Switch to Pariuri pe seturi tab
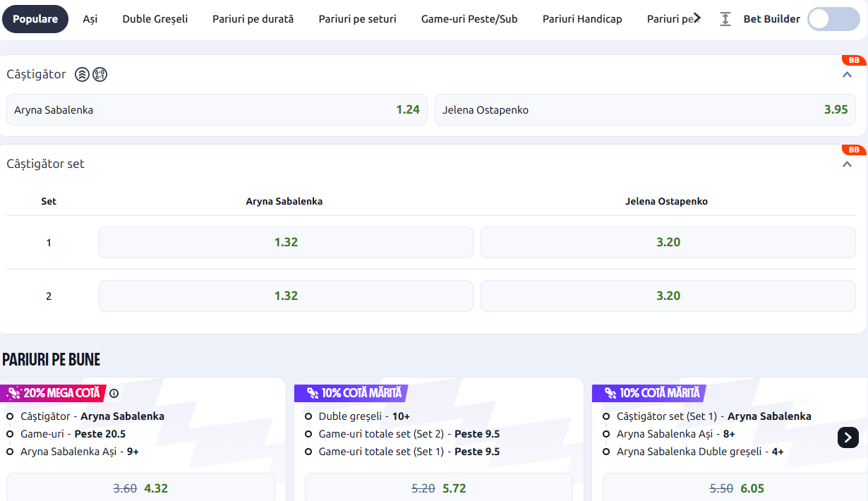The height and width of the screenshot is (501, 868). pos(358,19)
